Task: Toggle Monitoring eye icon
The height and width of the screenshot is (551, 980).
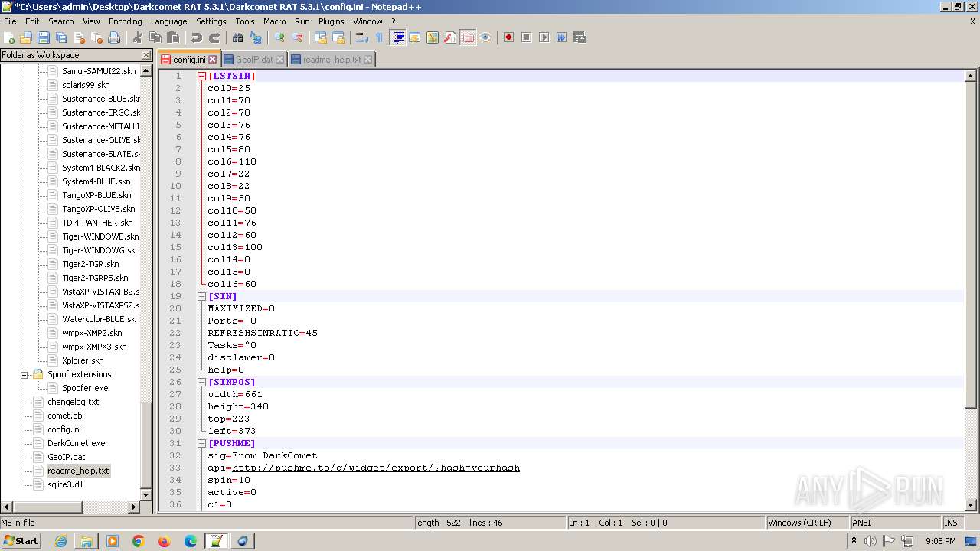Action: (x=485, y=37)
